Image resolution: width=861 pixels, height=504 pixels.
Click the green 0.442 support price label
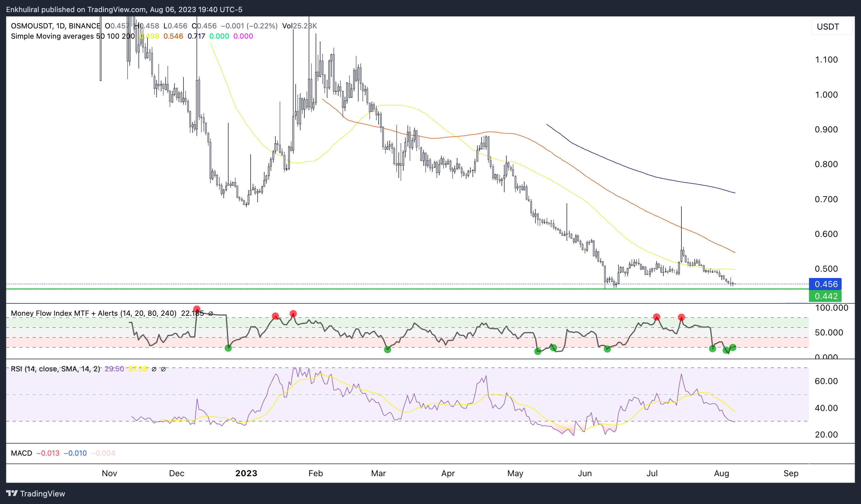point(825,296)
